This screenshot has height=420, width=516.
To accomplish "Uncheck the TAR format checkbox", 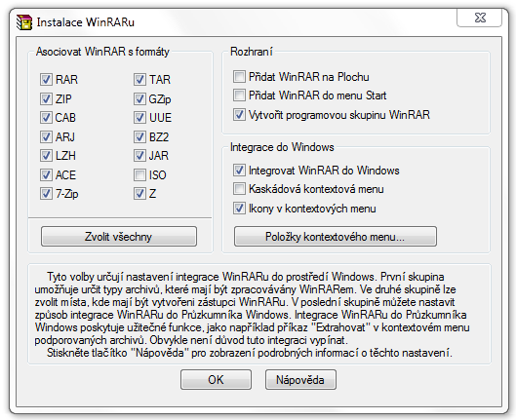I will (x=139, y=79).
